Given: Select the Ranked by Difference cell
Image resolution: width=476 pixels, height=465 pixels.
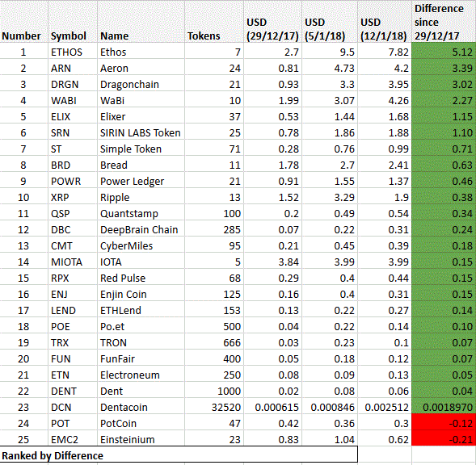Looking at the screenshot, I should [179, 455].
